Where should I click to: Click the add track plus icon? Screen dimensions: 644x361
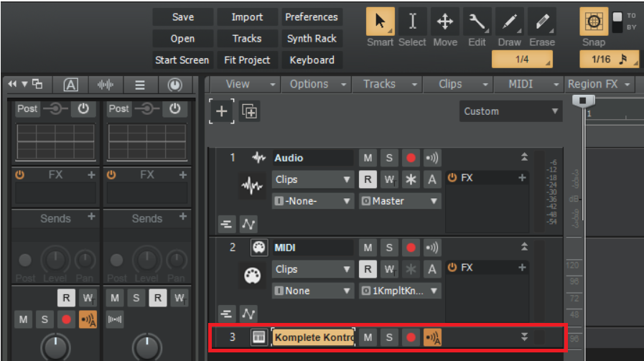(222, 111)
